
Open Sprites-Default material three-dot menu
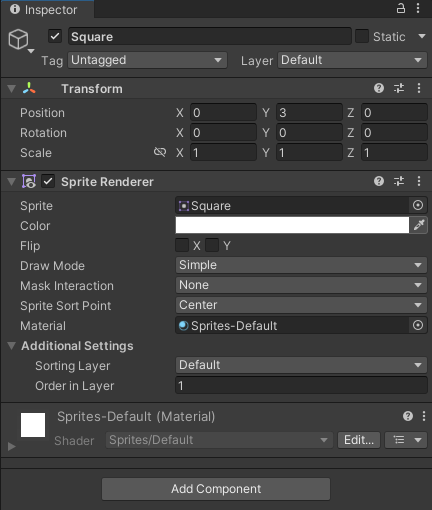click(x=424, y=416)
